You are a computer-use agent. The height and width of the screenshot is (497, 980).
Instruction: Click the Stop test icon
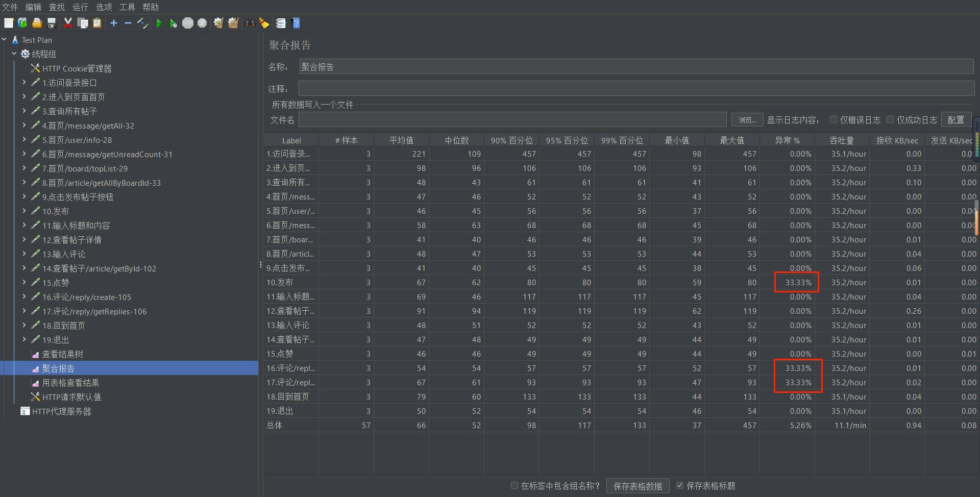tap(188, 23)
